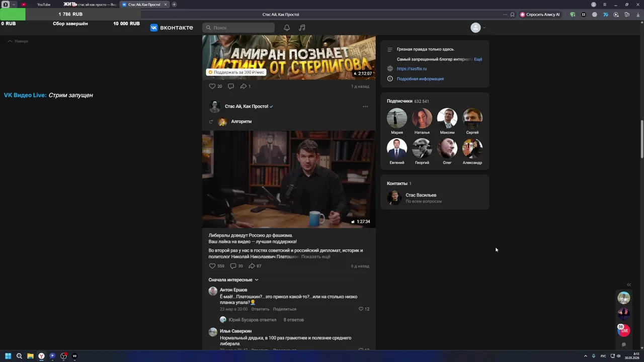Image resolution: width=644 pixels, height=362 pixels.
Task: Open browser extensions puzzle icon
Action: tap(627, 15)
